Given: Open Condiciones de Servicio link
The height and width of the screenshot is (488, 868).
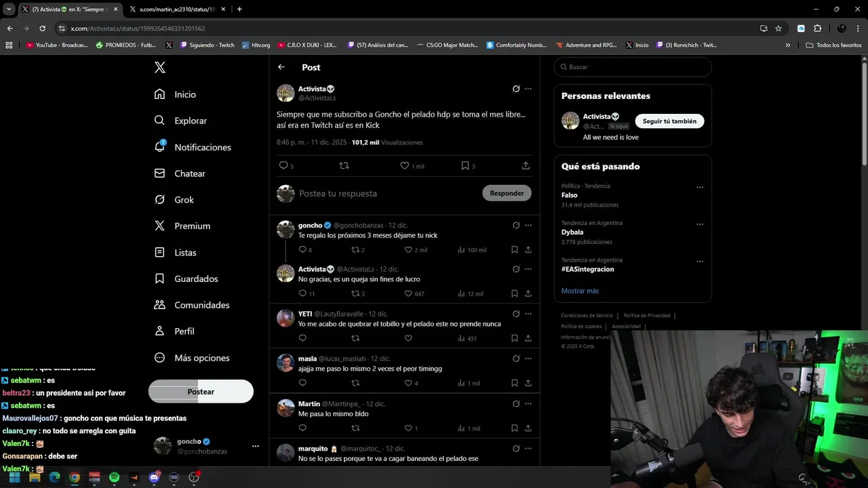Looking at the screenshot, I should tap(587, 315).
